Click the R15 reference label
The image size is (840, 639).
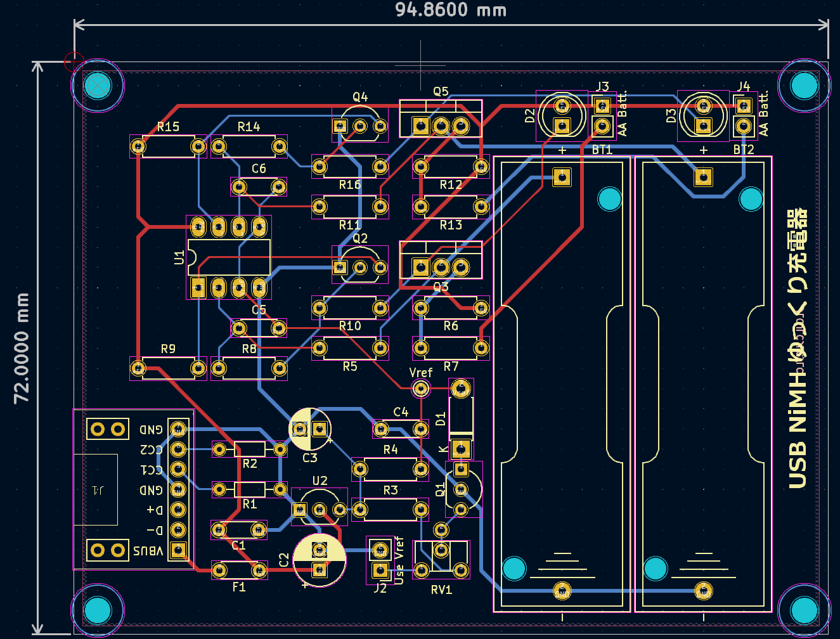168,127
